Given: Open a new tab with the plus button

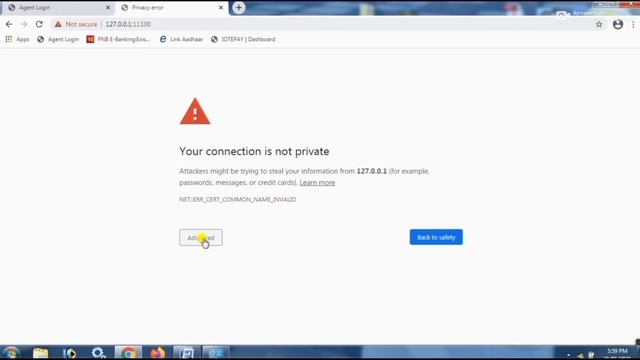Looking at the screenshot, I should [238, 7].
